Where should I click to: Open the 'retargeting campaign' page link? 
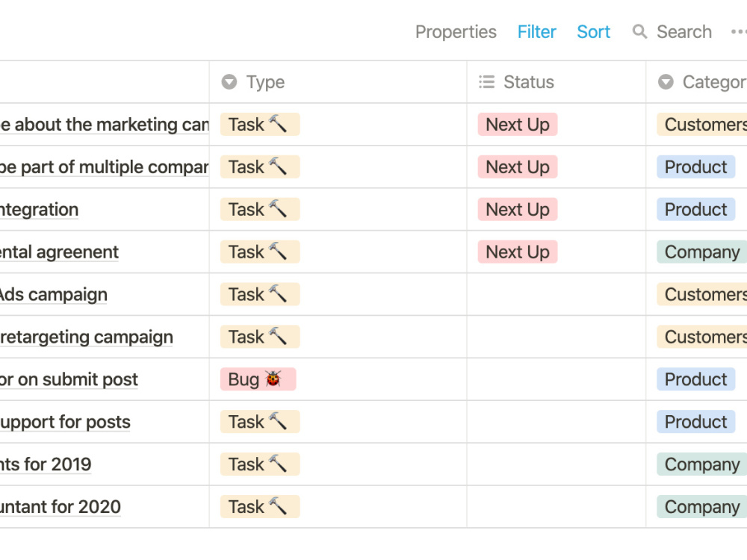86,337
